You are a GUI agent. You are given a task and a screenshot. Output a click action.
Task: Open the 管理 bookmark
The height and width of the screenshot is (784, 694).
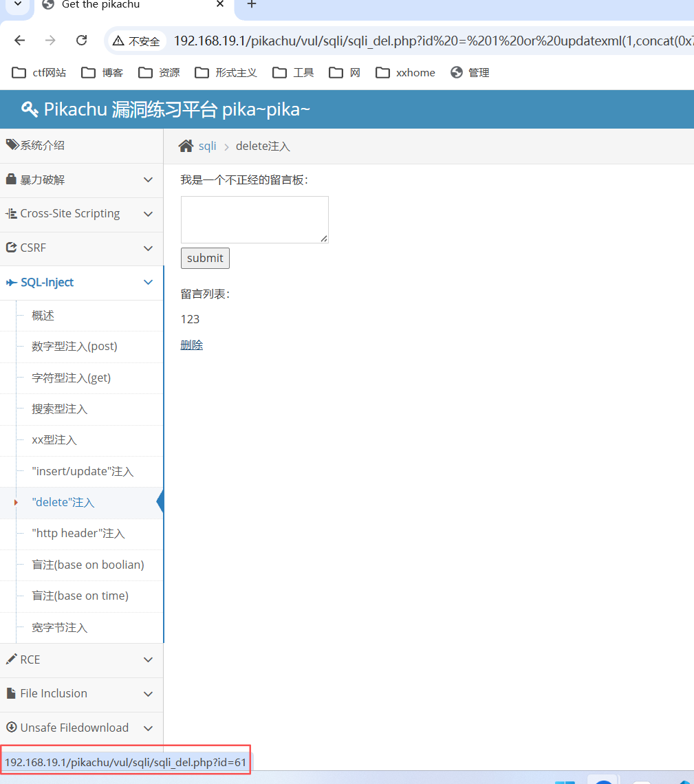click(x=470, y=73)
